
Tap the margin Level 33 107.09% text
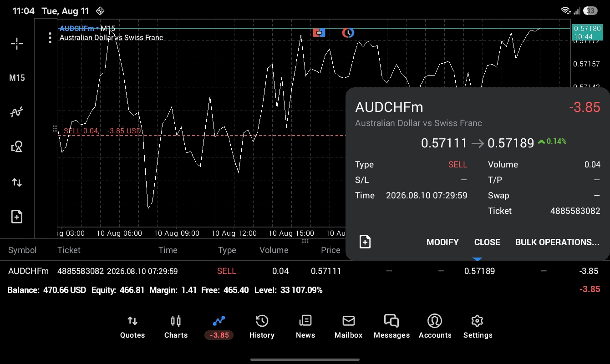[288, 290]
